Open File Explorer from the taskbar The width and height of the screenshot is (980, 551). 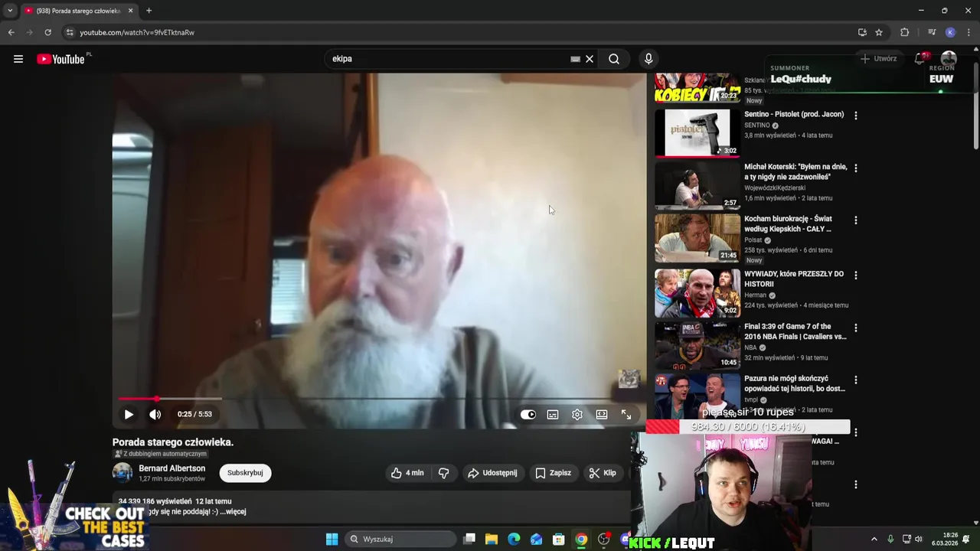tap(492, 539)
